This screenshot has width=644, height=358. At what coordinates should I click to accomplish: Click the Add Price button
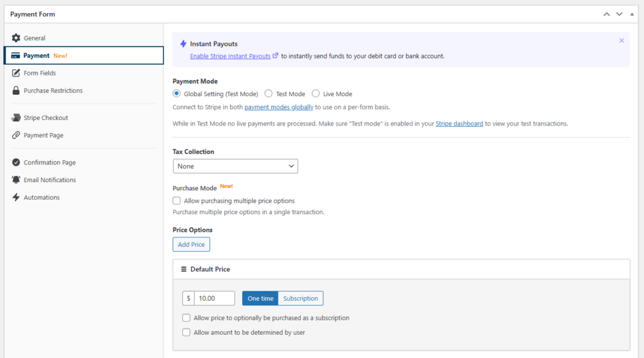(191, 244)
